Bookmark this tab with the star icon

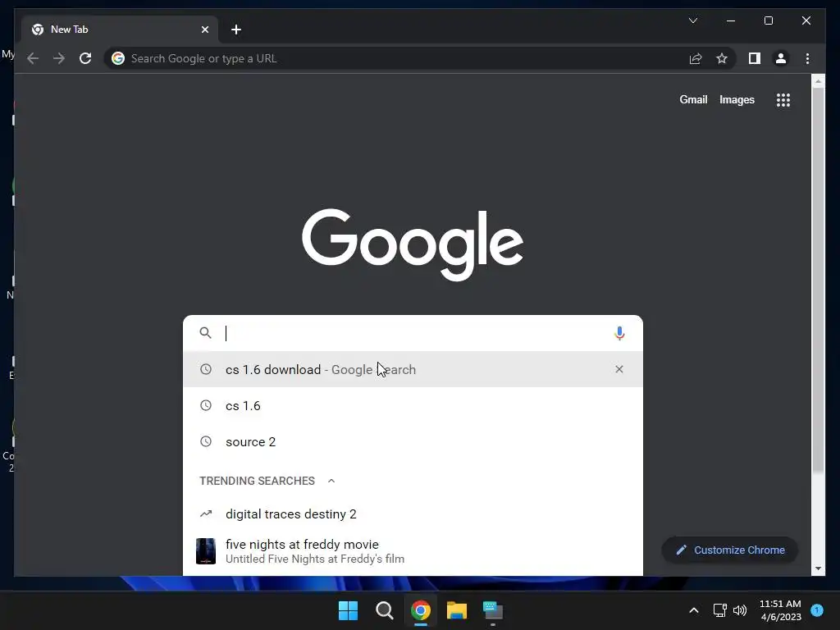pos(722,58)
